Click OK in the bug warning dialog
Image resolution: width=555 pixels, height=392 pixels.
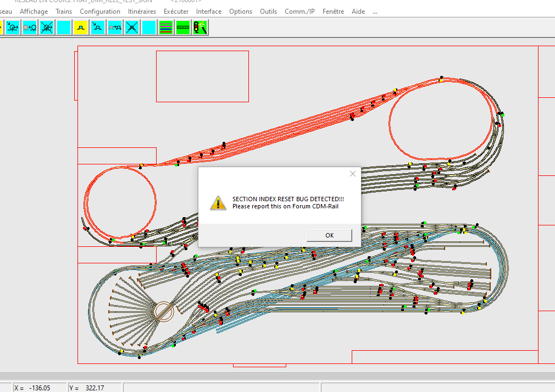(x=329, y=235)
